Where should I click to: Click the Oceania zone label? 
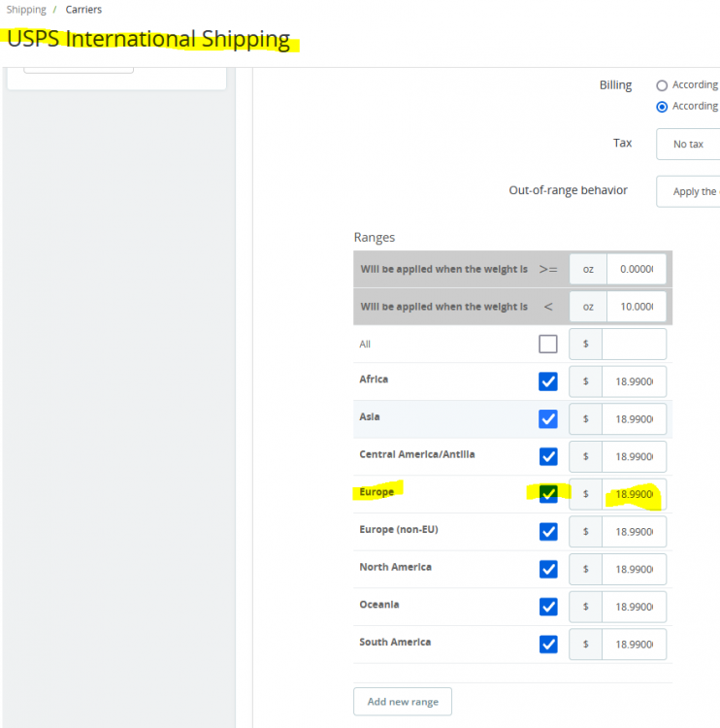(x=379, y=605)
